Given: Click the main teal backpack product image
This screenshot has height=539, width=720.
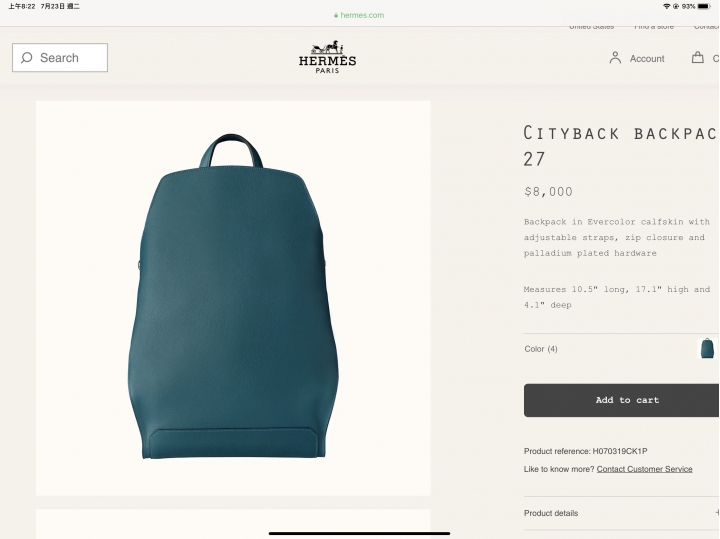Looking at the screenshot, I should point(233,298).
